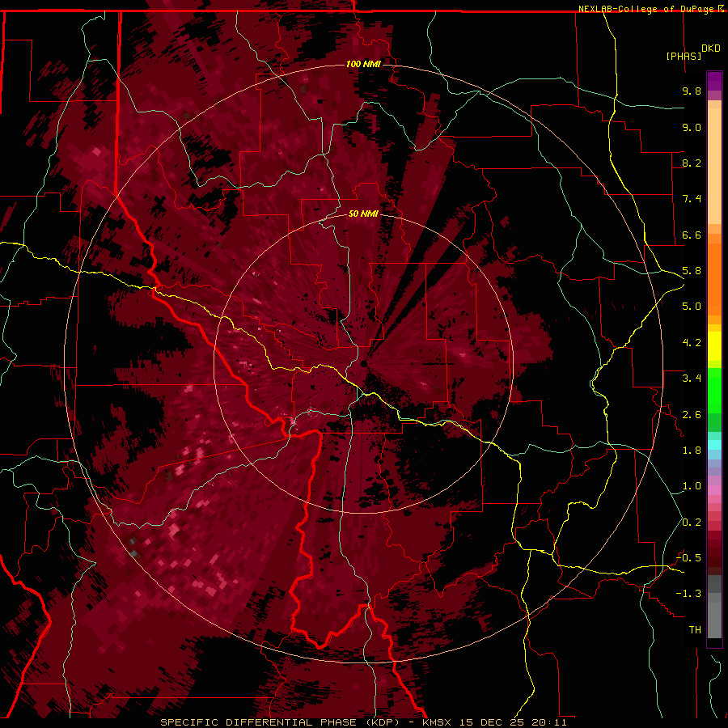This screenshot has width=728, height=728.
Task: Click the 1.0 legend value
Action: pyautogui.click(x=692, y=486)
